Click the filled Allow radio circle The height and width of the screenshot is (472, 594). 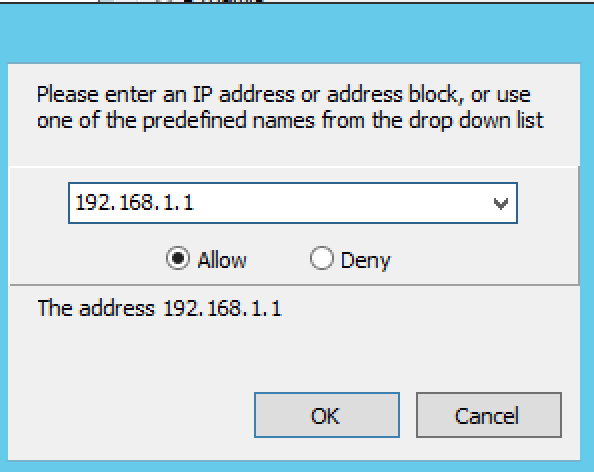click(178, 258)
